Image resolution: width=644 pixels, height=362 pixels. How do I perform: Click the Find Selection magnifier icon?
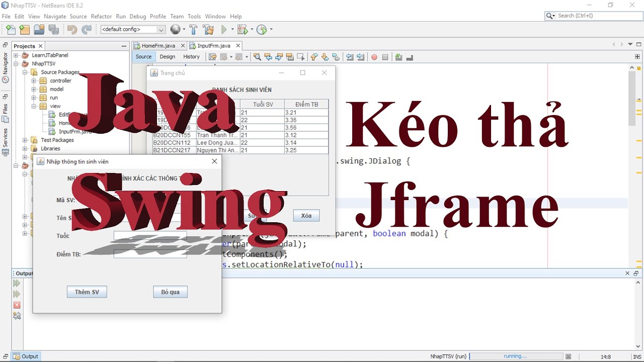coord(257,57)
